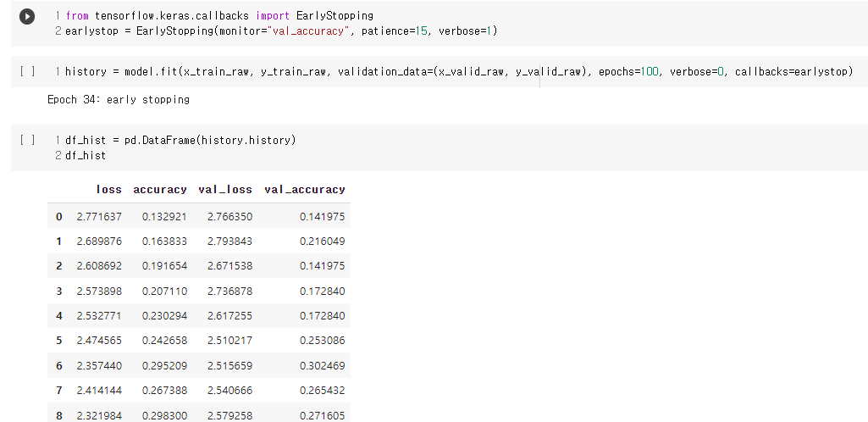Click val_loss value 2.540666
The image size is (868, 422).
(229, 391)
